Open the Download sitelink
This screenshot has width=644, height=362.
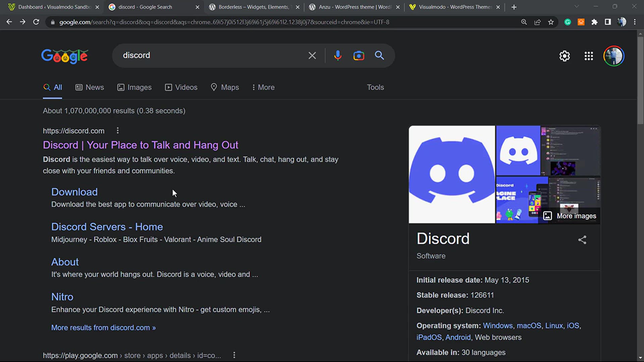point(74,192)
